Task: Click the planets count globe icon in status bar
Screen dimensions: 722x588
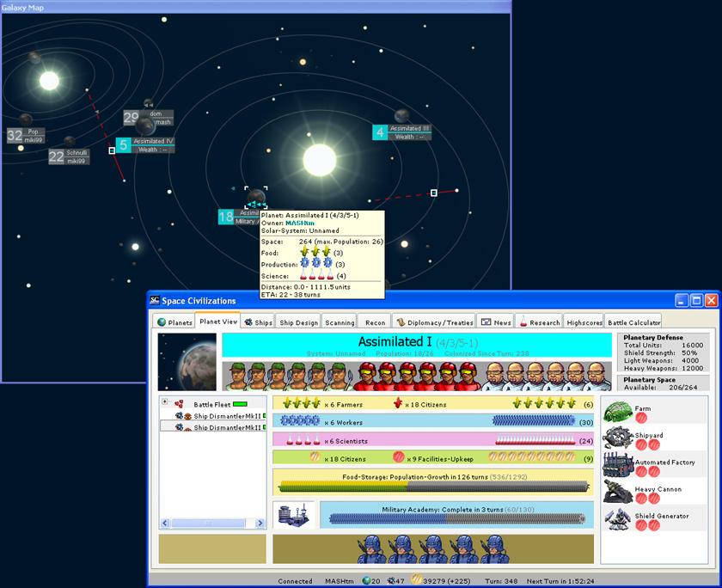Action: pyautogui.click(x=366, y=580)
